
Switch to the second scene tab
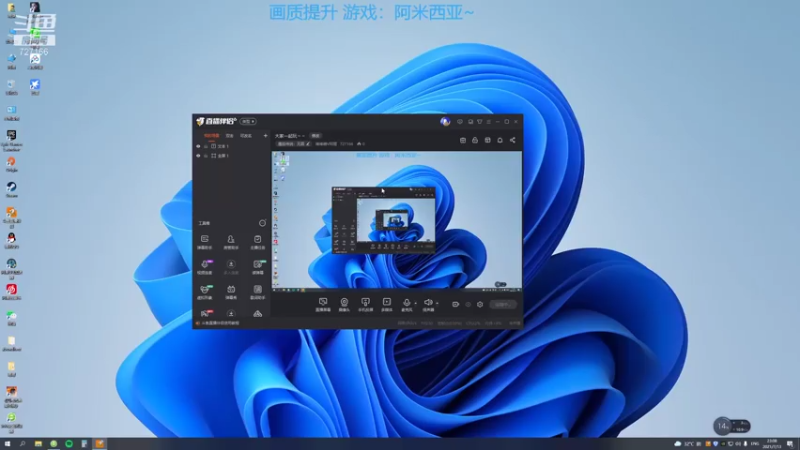(x=230, y=136)
